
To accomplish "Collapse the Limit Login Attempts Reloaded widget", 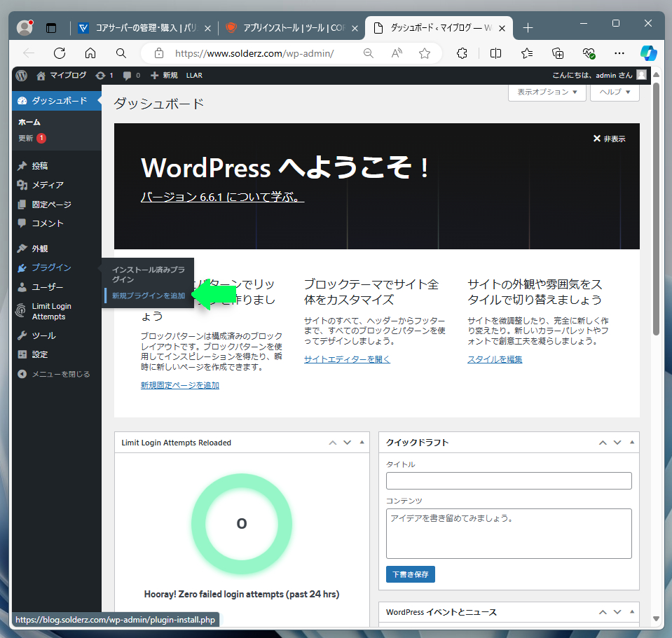I will (x=362, y=443).
